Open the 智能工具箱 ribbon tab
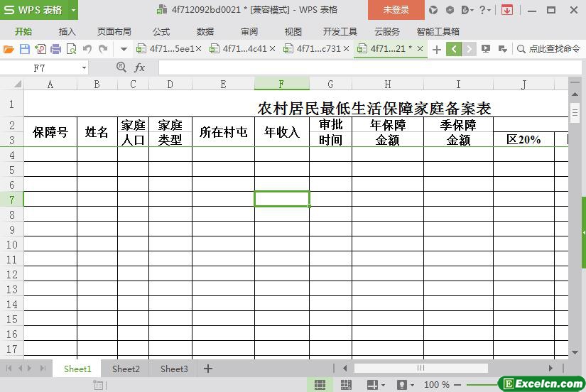The image size is (586, 392). pyautogui.click(x=438, y=32)
